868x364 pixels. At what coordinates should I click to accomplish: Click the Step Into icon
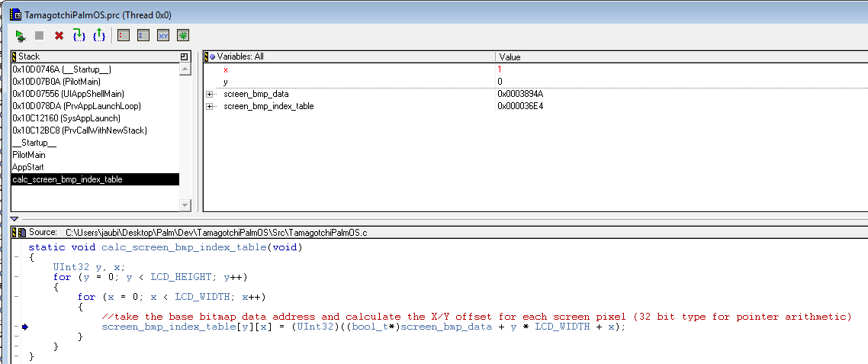coord(79,36)
